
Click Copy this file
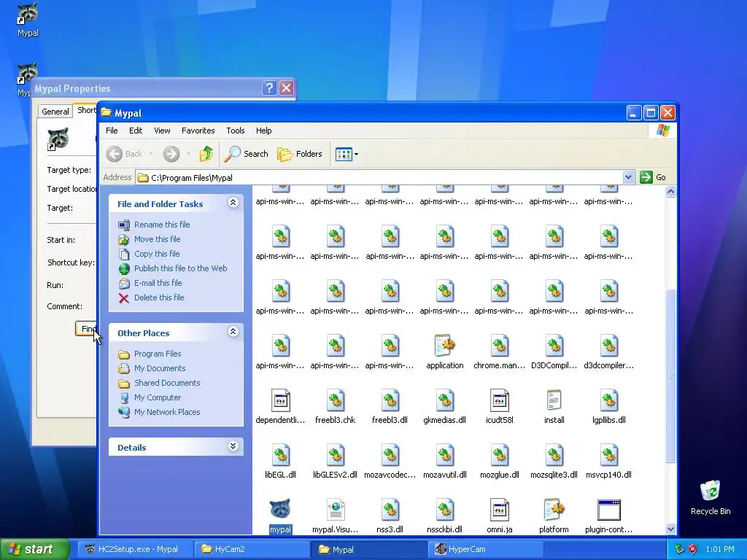[157, 254]
